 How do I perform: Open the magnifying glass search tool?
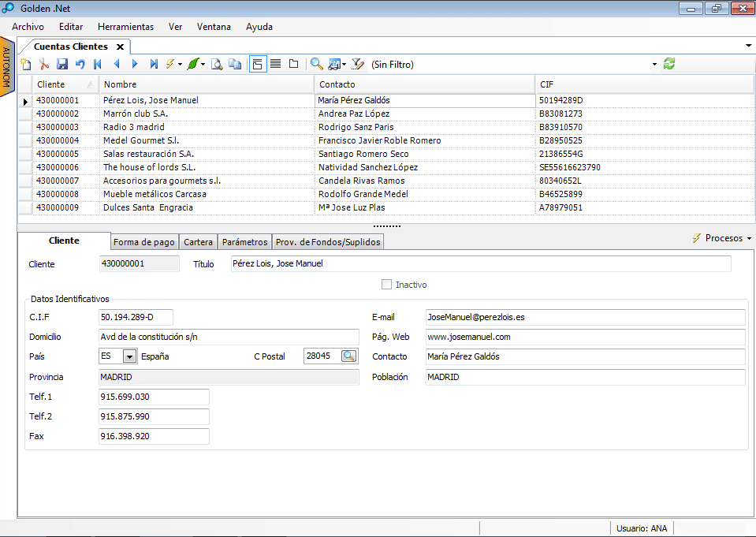click(316, 65)
